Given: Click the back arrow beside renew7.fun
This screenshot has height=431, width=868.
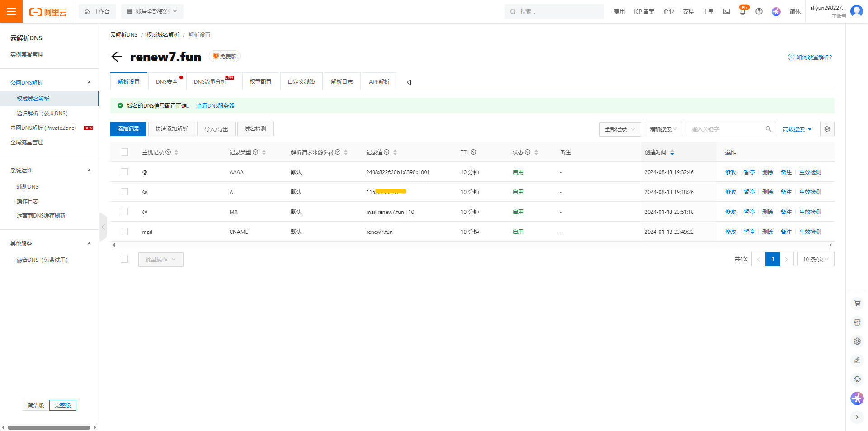Looking at the screenshot, I should (117, 57).
